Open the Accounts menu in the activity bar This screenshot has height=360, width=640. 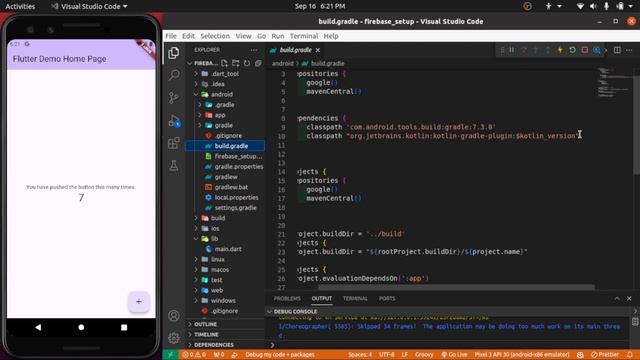[x=174, y=316]
